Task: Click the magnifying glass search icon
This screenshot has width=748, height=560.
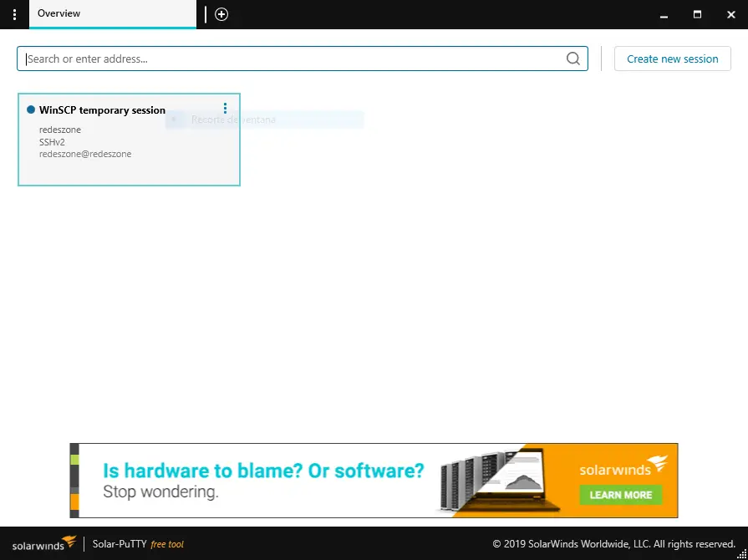Action: tap(573, 59)
